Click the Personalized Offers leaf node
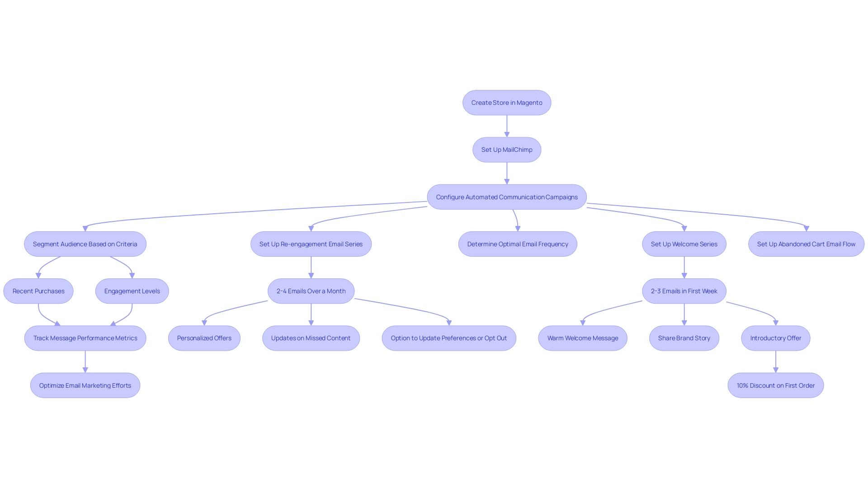Viewport: 868px width, 488px height. [204, 338]
